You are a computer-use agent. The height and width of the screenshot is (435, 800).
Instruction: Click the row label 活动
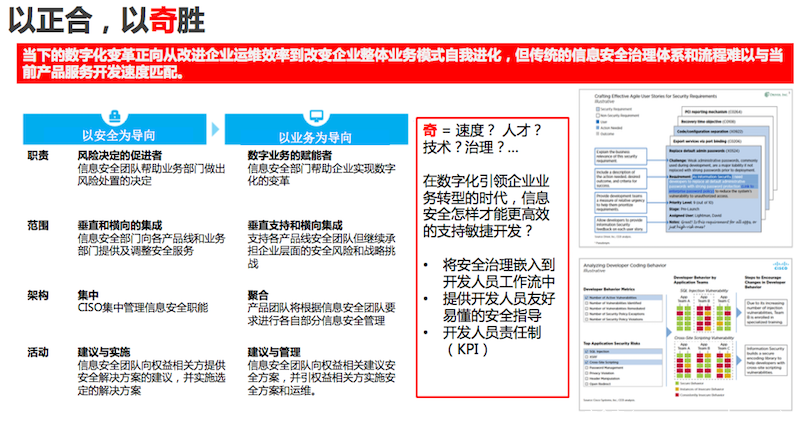click(x=38, y=352)
